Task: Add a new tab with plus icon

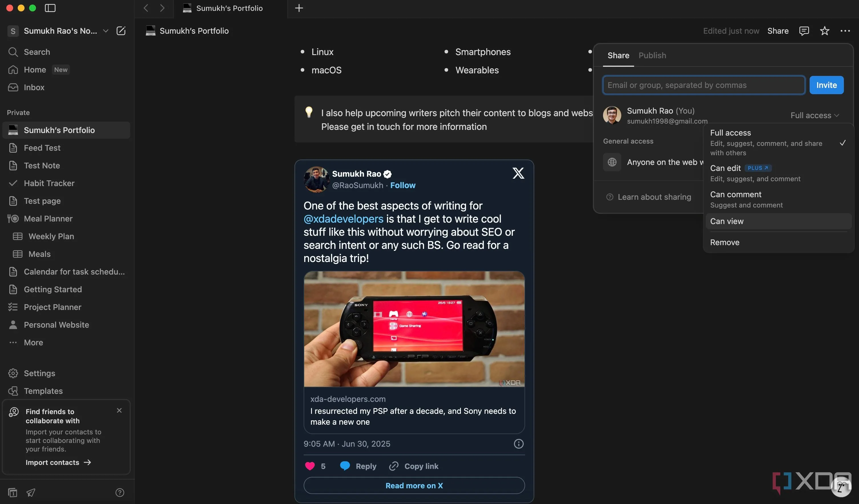Action: click(x=299, y=8)
